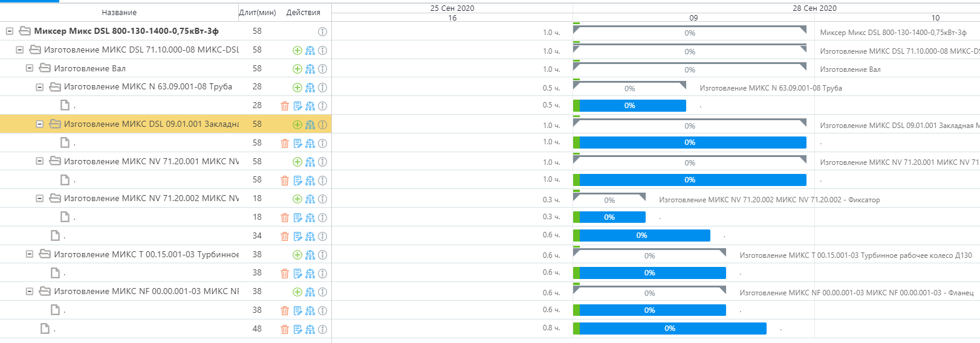The width and height of the screenshot is (980, 343).
Task: Click trash icon on the 34-minute task
Action: point(285,236)
